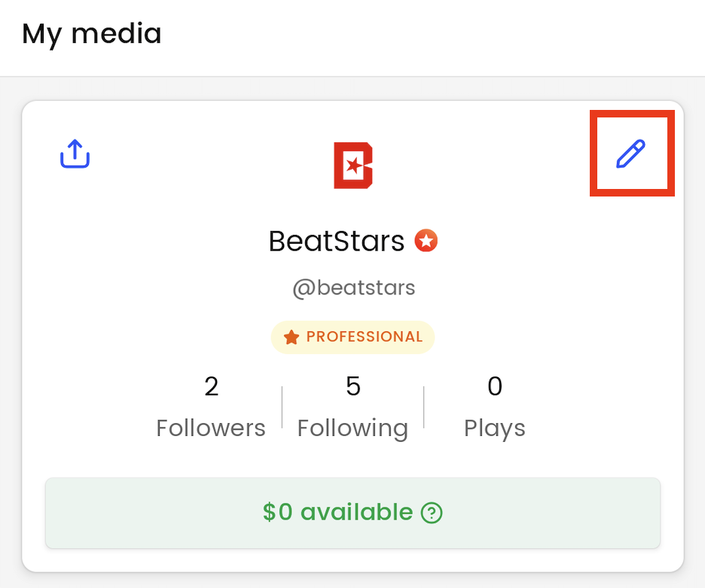
Task: Open the Followers label
Action: coord(211,428)
